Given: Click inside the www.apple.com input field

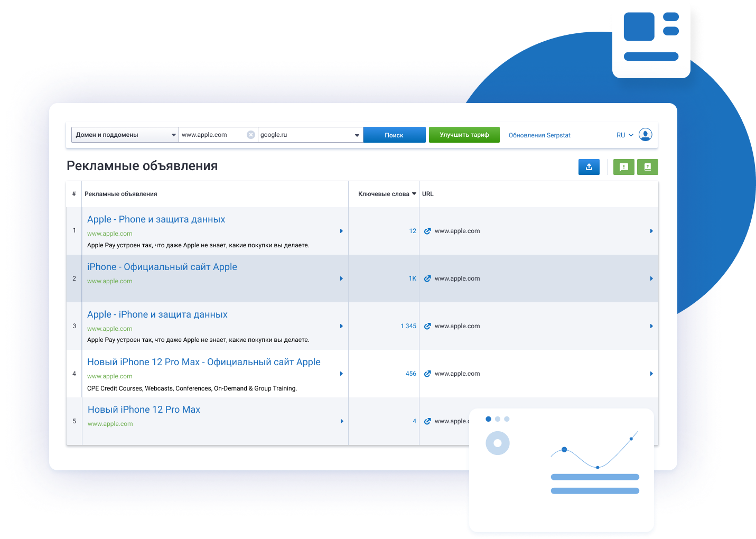Looking at the screenshot, I should [x=211, y=134].
